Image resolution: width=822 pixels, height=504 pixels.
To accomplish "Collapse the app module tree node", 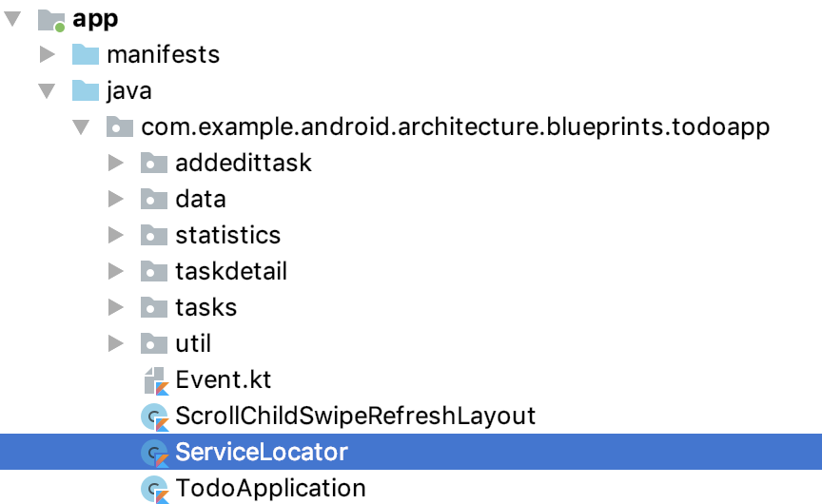I will point(11,19).
